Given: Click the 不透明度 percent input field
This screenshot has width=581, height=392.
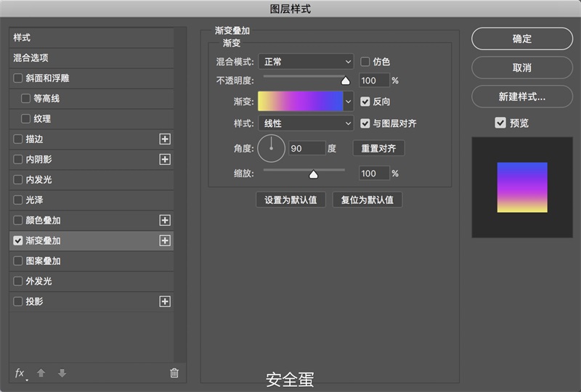Looking at the screenshot, I should [374, 81].
